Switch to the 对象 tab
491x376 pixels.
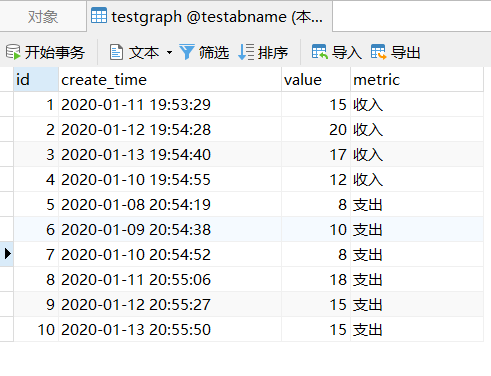click(x=43, y=17)
